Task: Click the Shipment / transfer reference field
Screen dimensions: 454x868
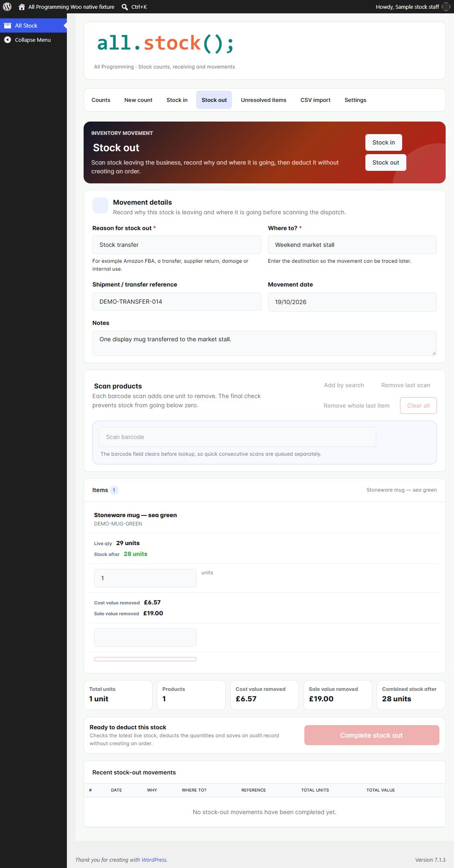Action: tap(176, 302)
